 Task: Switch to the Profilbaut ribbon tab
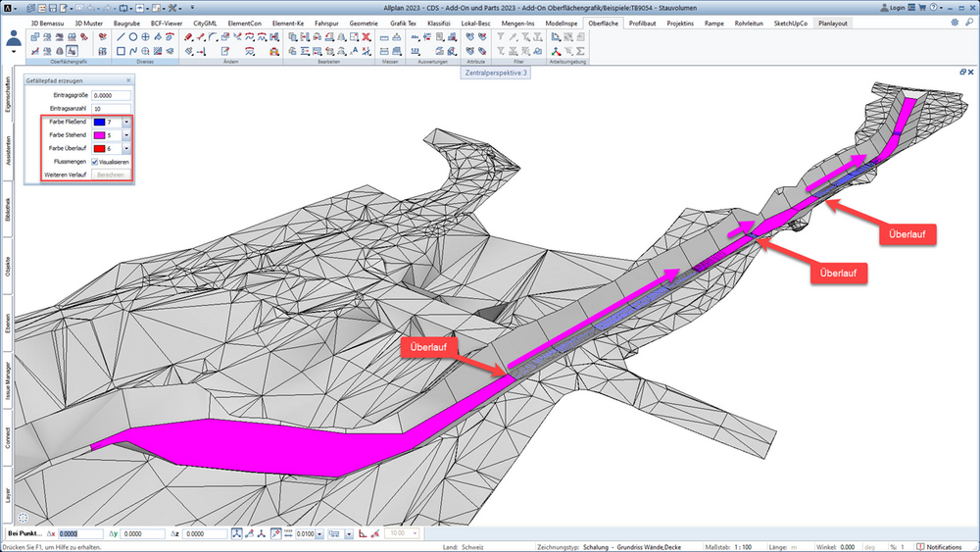[642, 24]
